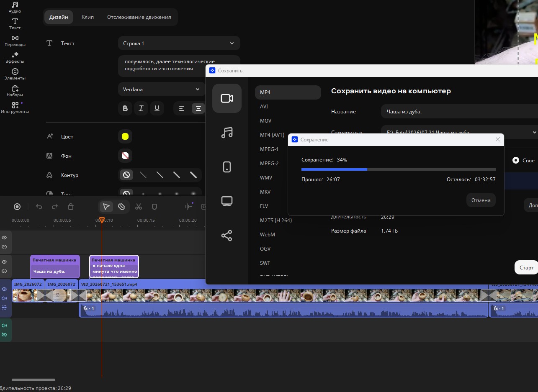Screen dimensions: 538x392
Task: Select no outline in Контур row
Action: [126, 175]
